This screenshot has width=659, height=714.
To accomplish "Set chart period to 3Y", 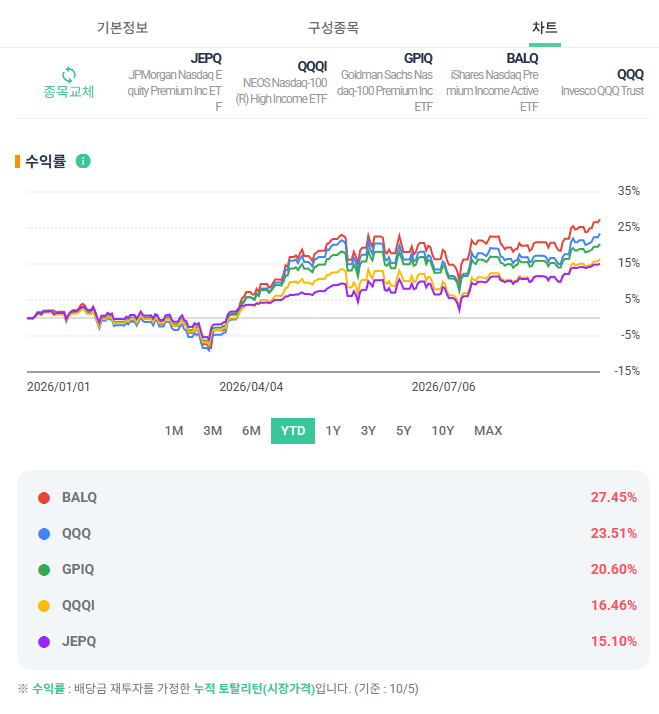I will [368, 431].
